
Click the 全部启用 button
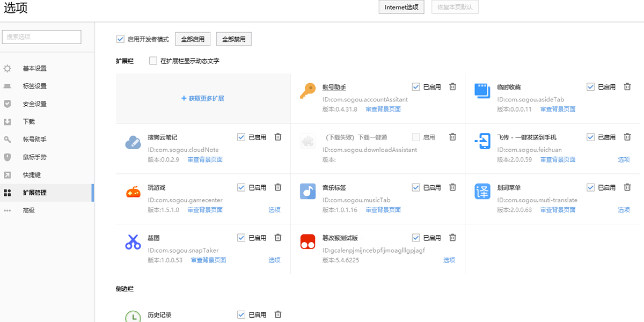[x=193, y=39]
